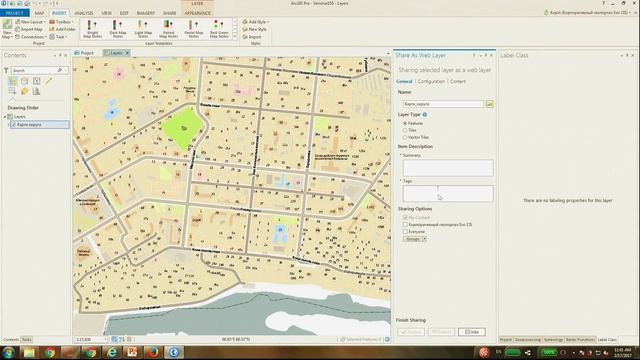
Task: Select Pastel Map Notes template
Action: (193, 29)
